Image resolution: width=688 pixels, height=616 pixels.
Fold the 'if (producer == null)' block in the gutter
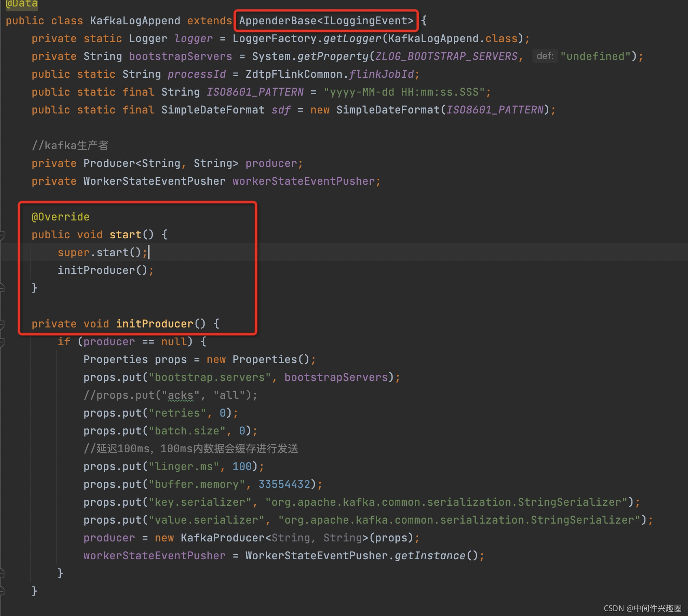[2, 342]
